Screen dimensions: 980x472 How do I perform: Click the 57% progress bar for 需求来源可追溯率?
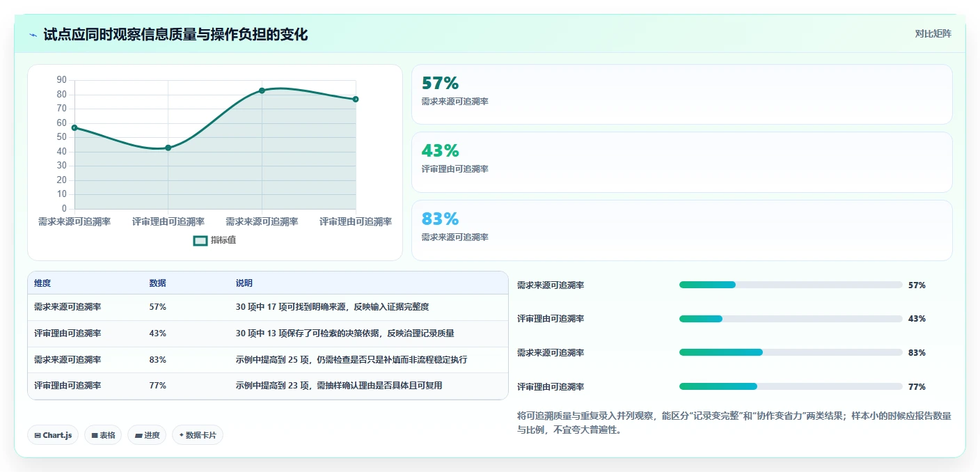coord(791,285)
